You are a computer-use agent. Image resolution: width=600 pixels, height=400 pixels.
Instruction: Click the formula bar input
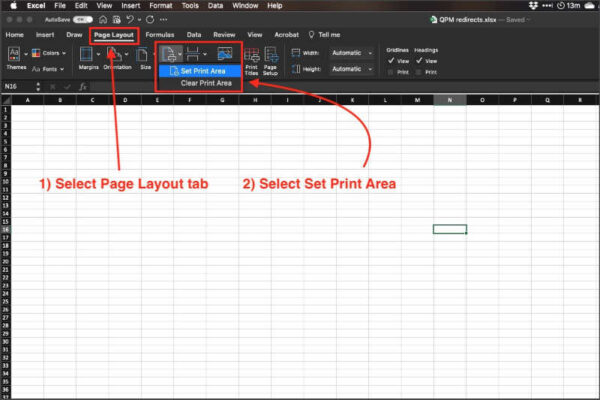(x=344, y=87)
